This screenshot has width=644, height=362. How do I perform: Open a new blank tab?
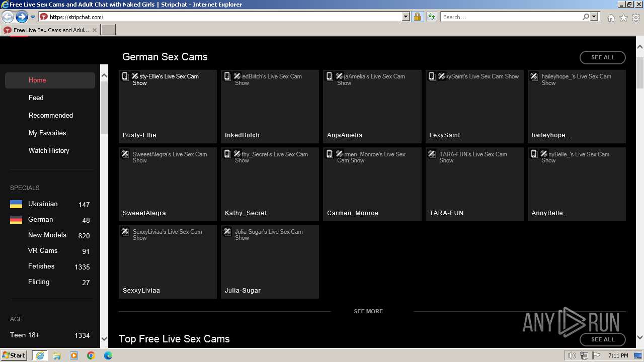[108, 30]
